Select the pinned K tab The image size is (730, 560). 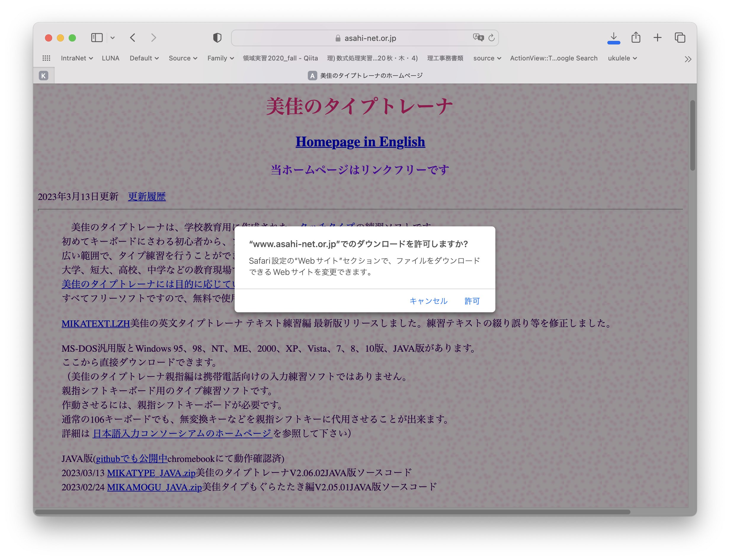[43, 76]
